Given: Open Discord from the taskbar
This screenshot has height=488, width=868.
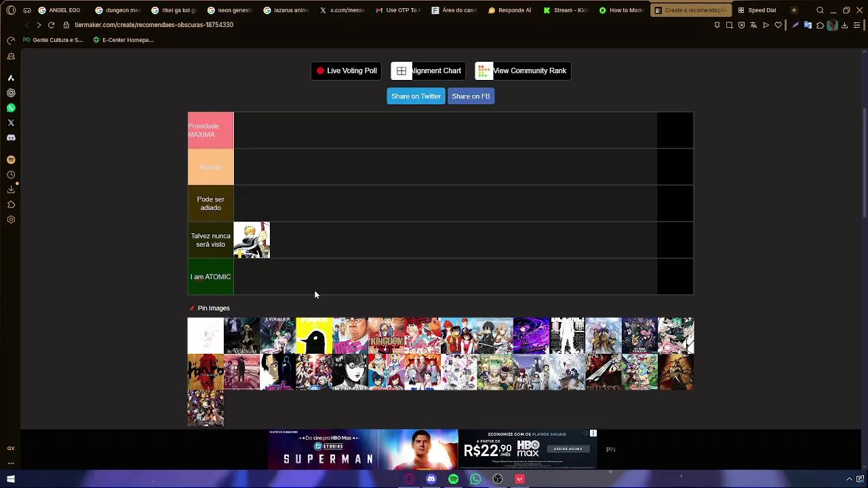Looking at the screenshot, I should click(x=431, y=479).
